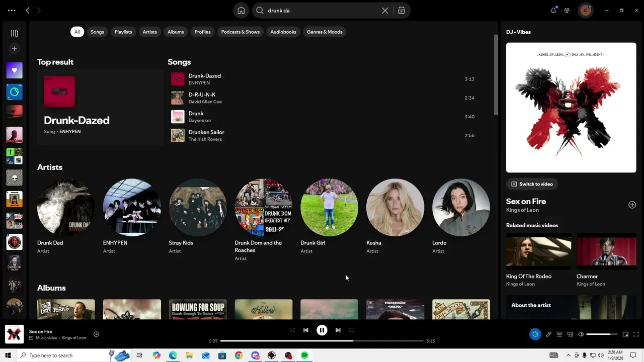Open lyrics microphone icon

click(548, 334)
